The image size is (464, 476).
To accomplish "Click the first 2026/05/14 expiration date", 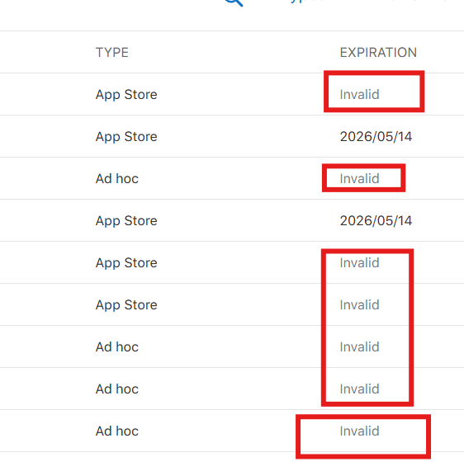I will tap(376, 137).
